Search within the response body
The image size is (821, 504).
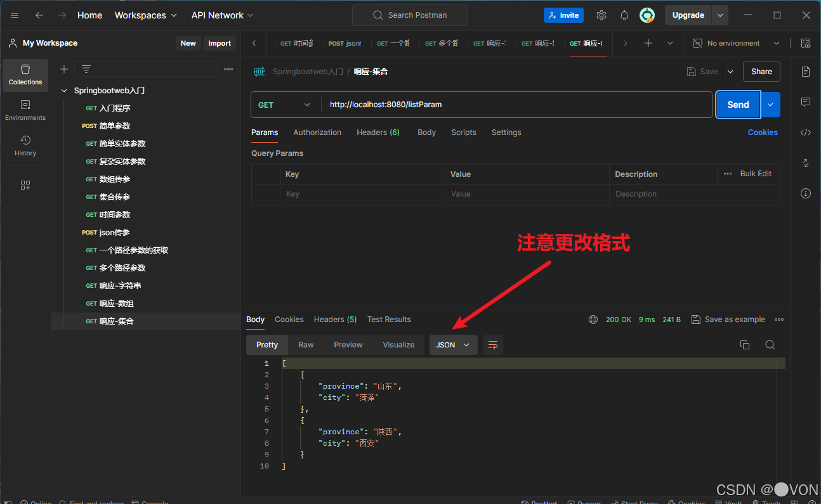tap(770, 345)
